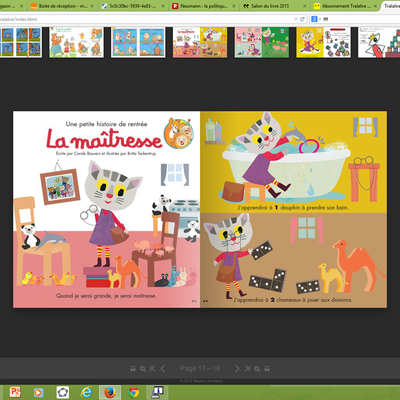Image resolution: width=400 pixels, height=400 pixels.
Task: Click the left magnifier zoom icon
Action: click(143, 369)
